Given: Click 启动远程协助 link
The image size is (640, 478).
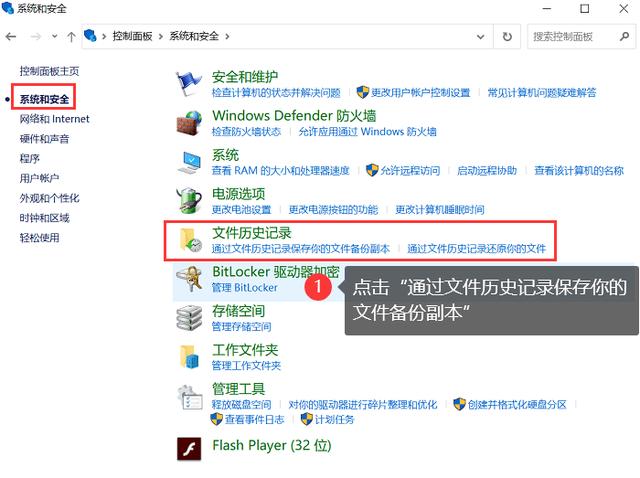Looking at the screenshot, I should (x=487, y=171).
